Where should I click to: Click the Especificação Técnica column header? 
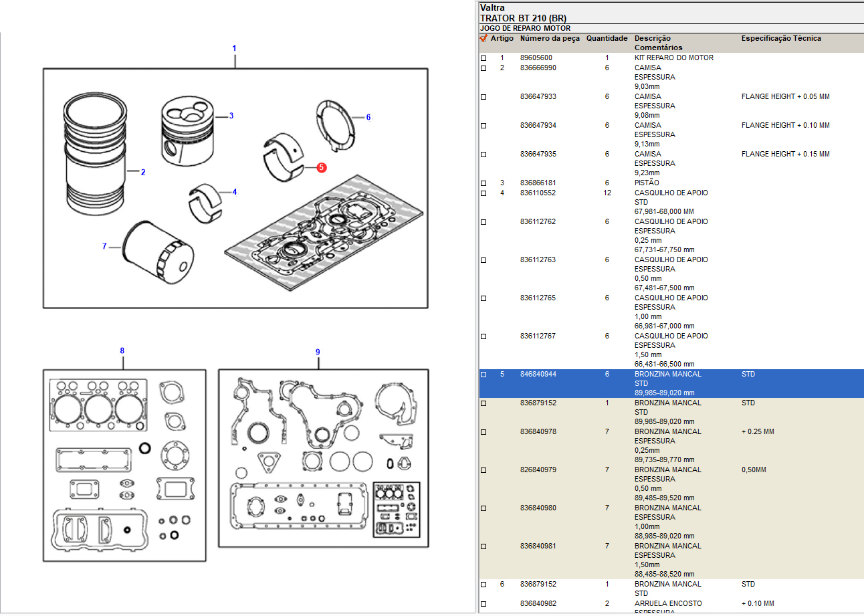780,39
